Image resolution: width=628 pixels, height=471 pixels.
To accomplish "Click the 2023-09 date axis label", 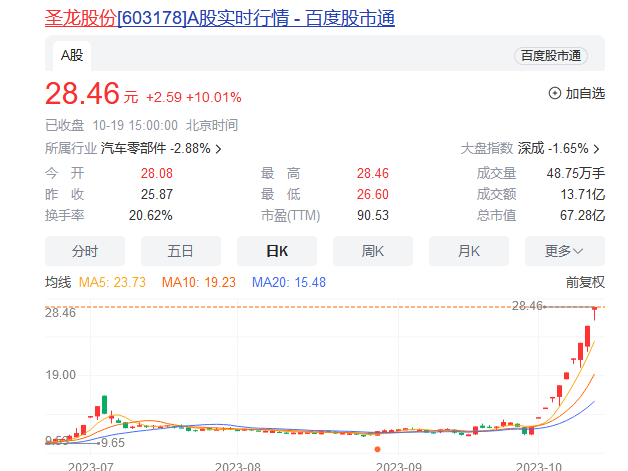I will click(x=399, y=467).
